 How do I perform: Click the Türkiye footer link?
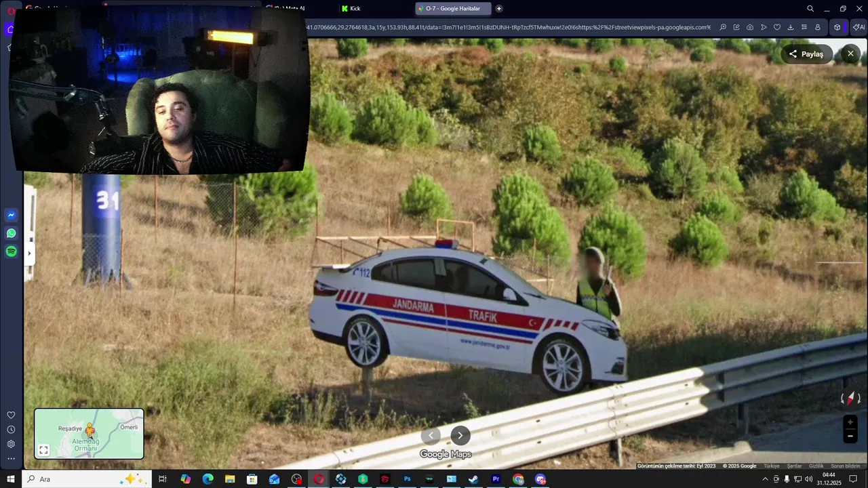point(772,466)
